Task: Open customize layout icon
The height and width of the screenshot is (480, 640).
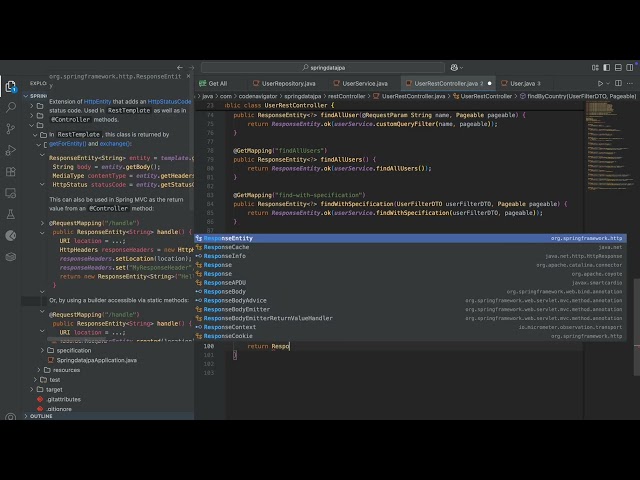Action: tap(595, 67)
